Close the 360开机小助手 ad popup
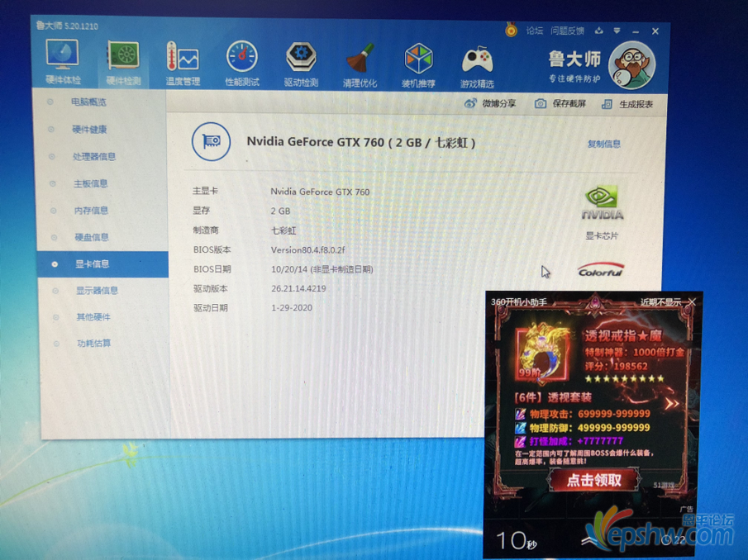The image size is (748, 560). [x=692, y=302]
